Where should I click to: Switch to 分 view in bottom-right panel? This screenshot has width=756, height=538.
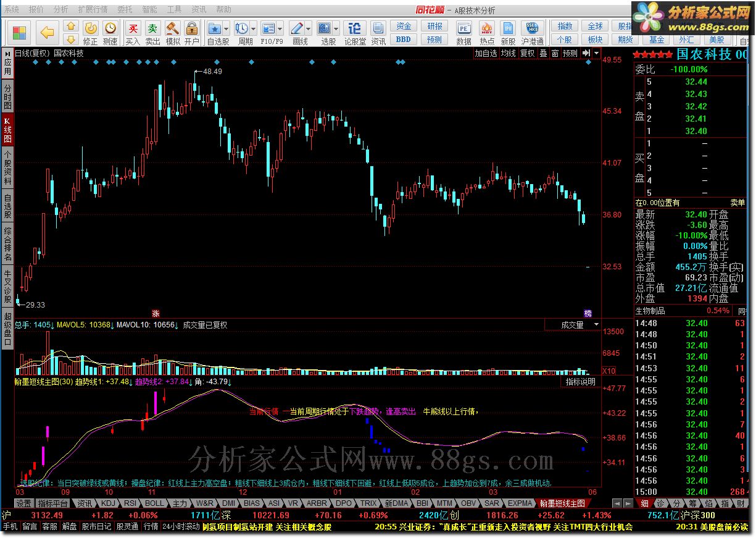pos(678,503)
